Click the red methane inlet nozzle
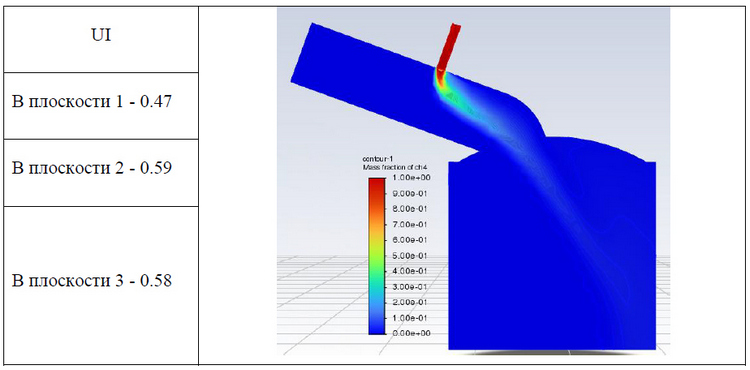 (449, 48)
